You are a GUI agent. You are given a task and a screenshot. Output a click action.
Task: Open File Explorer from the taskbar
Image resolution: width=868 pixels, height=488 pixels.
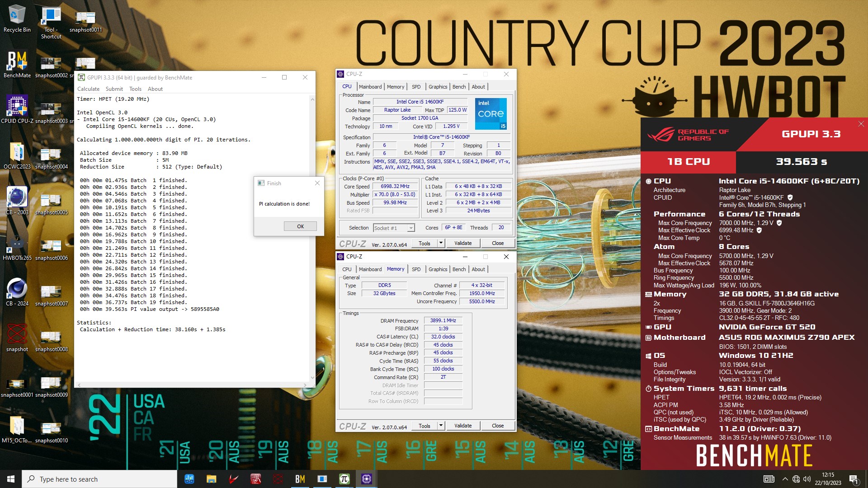pyautogui.click(x=211, y=479)
